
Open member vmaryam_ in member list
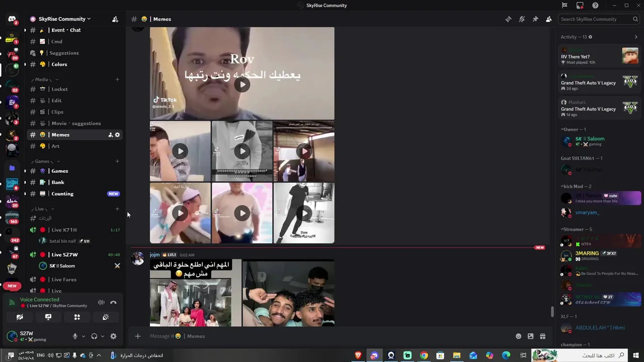600,213
